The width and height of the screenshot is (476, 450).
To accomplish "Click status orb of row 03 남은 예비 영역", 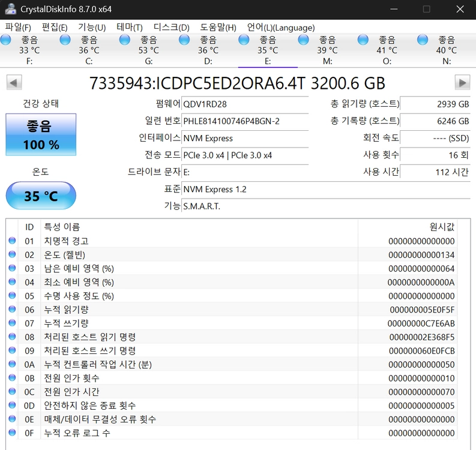I will [12, 268].
